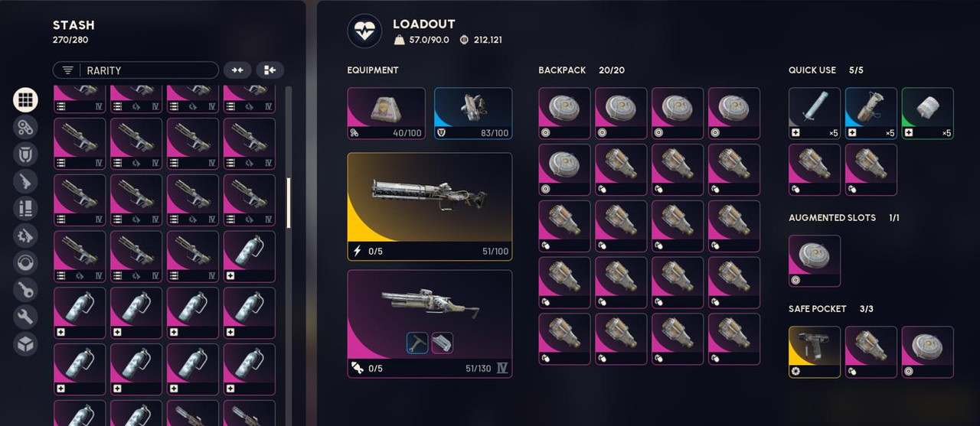Click the move-all-to-stash button

269,70
